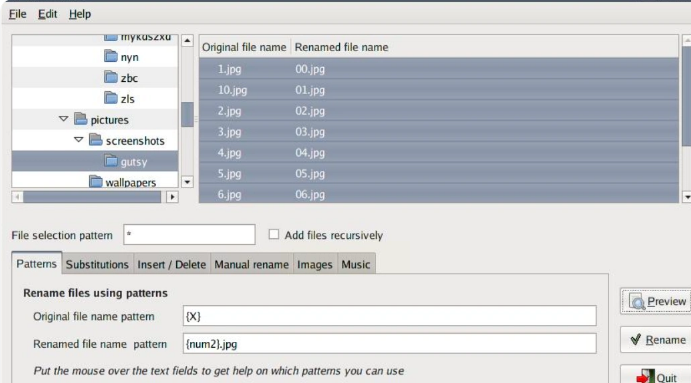Collapse the screenshots folder tree node
Viewport: 691px width, 383px height.
[x=78, y=140]
